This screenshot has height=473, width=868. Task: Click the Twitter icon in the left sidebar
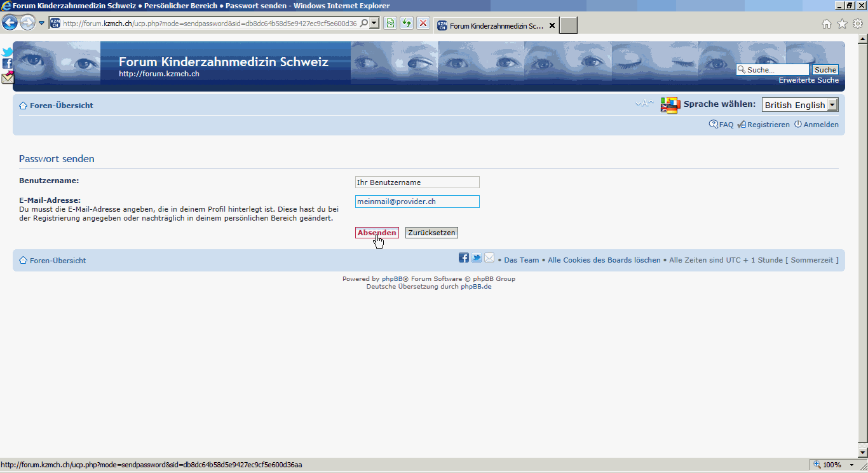[7, 52]
